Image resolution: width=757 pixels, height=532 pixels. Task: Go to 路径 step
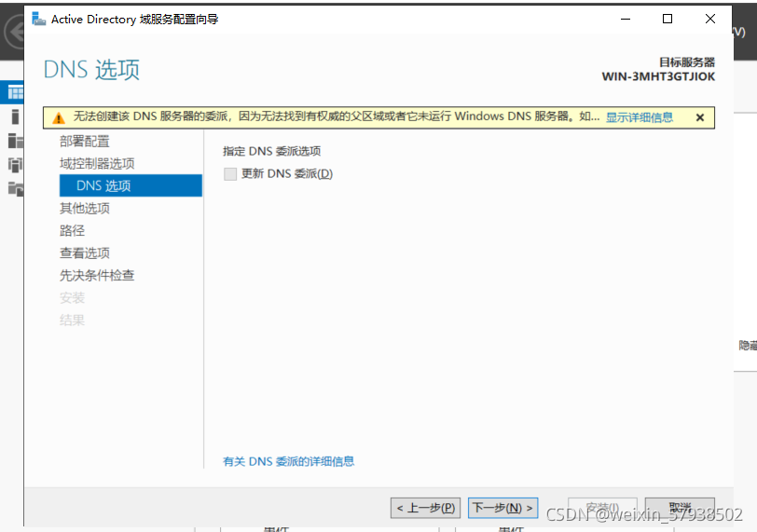72,230
